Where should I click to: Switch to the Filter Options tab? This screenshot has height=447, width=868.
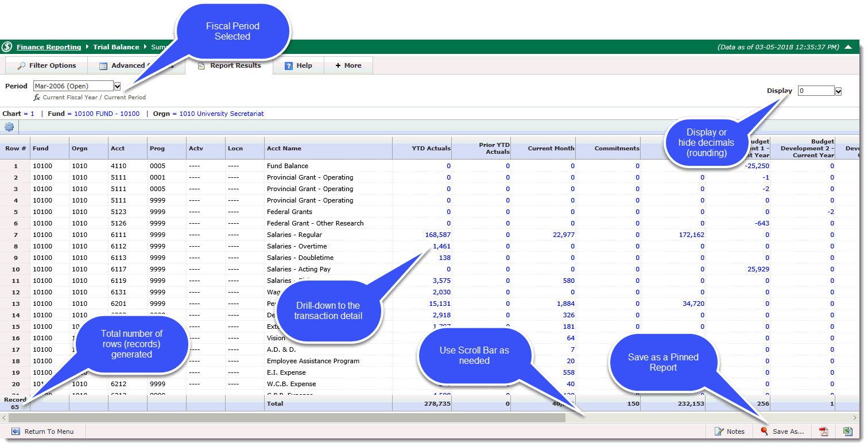pyautogui.click(x=46, y=65)
